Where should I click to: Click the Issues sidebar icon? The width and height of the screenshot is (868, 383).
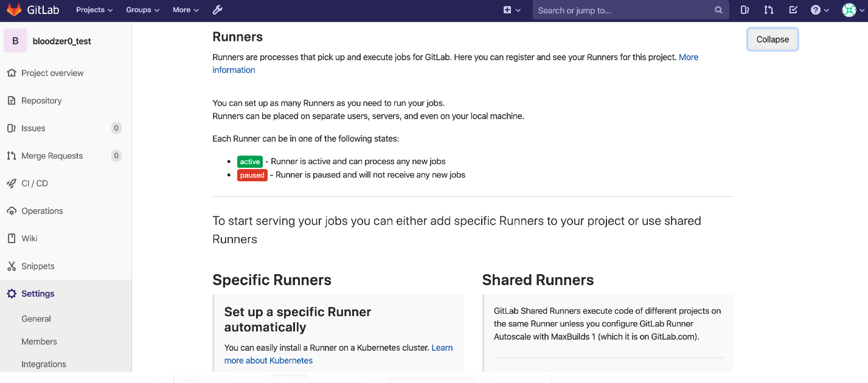coord(12,128)
